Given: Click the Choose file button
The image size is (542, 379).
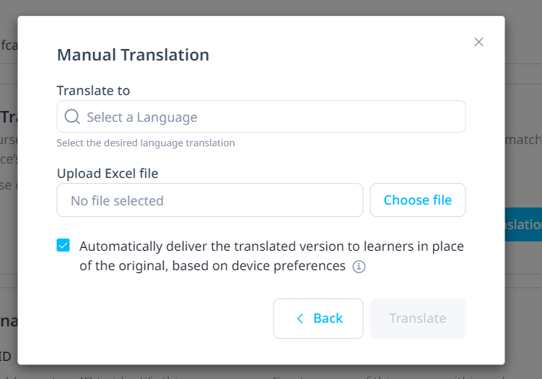Looking at the screenshot, I should [418, 200].
